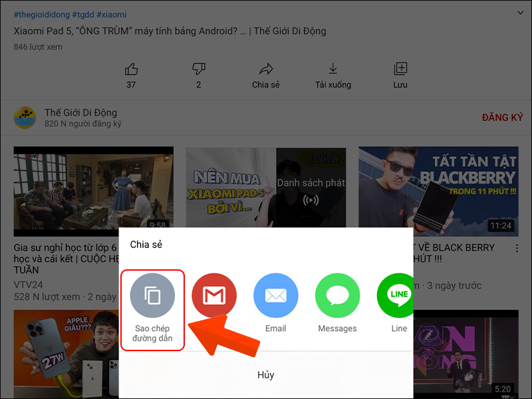Open more options for the Blackberry video
532x399 pixels.
(517, 248)
